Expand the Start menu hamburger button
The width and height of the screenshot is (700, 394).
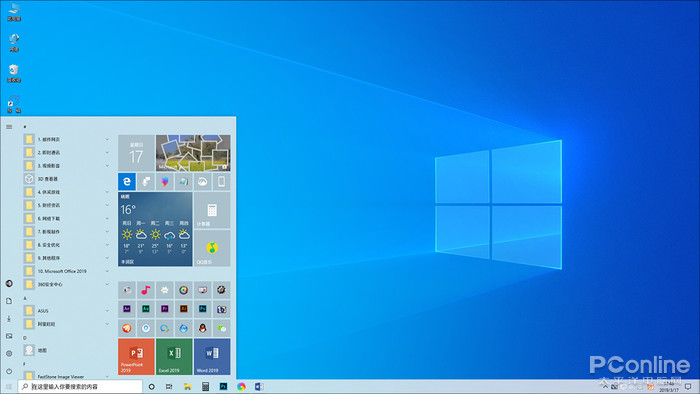[x=9, y=127]
